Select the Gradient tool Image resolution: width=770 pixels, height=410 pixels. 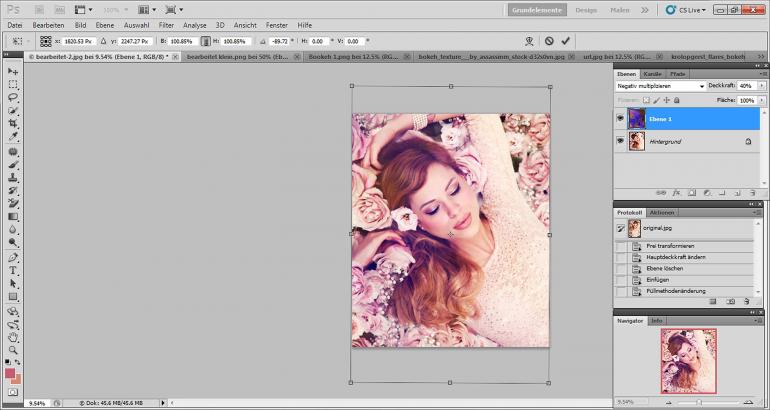coord(13,217)
